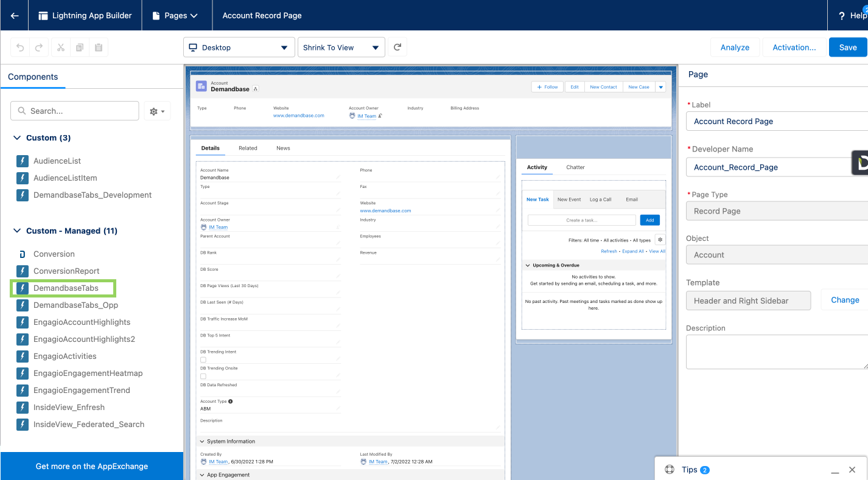Screen dimensions: 868x480
Task: Click the InsideView_Federated_Search lightning icon
Action: point(23,425)
